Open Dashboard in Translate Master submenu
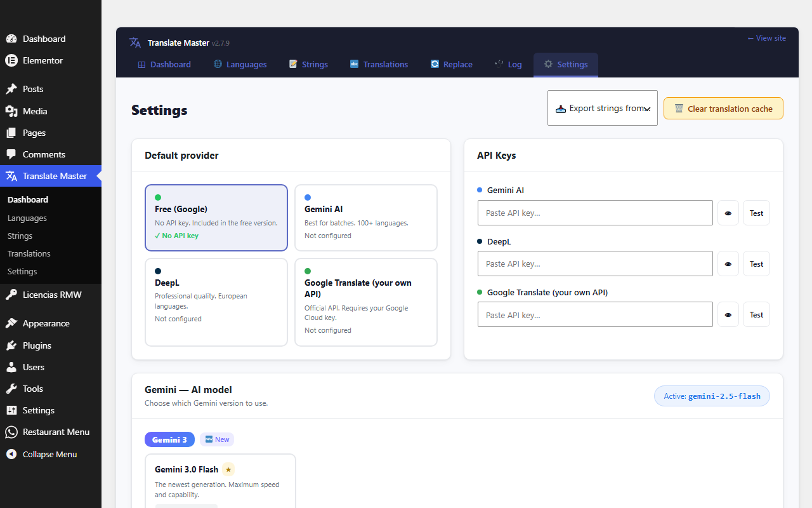The image size is (812, 508). 28,199
